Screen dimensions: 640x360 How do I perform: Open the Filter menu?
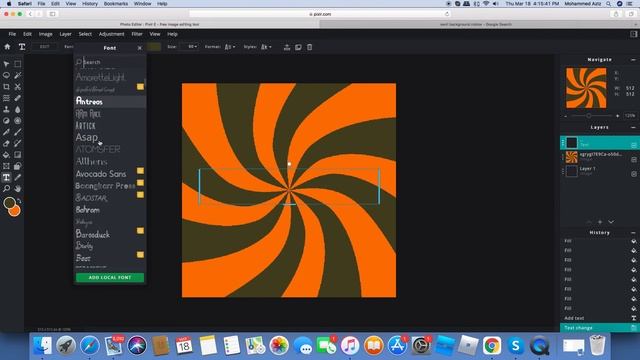137,34
